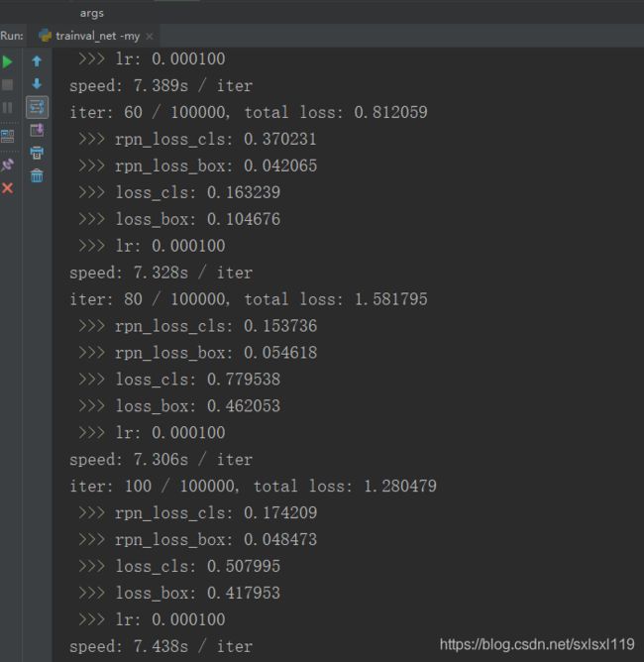Click 'loss_cls: 0.163239' line
The width and height of the screenshot is (644, 662).
coord(179,192)
